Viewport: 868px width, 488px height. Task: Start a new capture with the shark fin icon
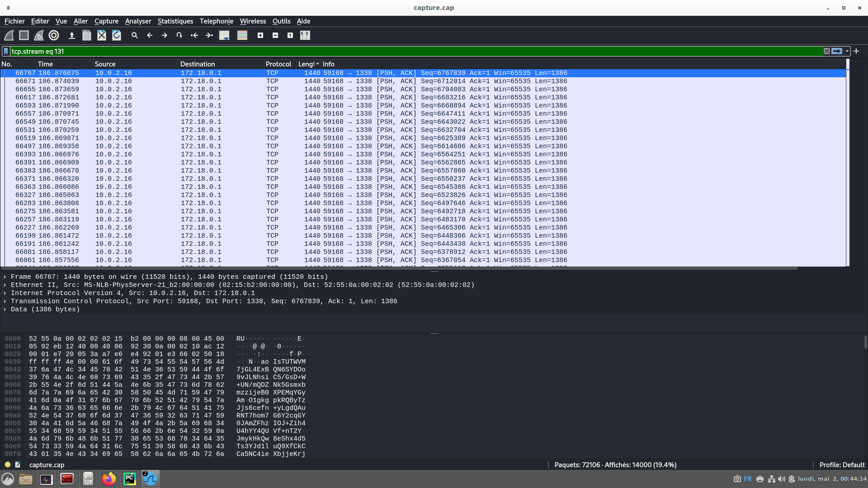point(9,35)
